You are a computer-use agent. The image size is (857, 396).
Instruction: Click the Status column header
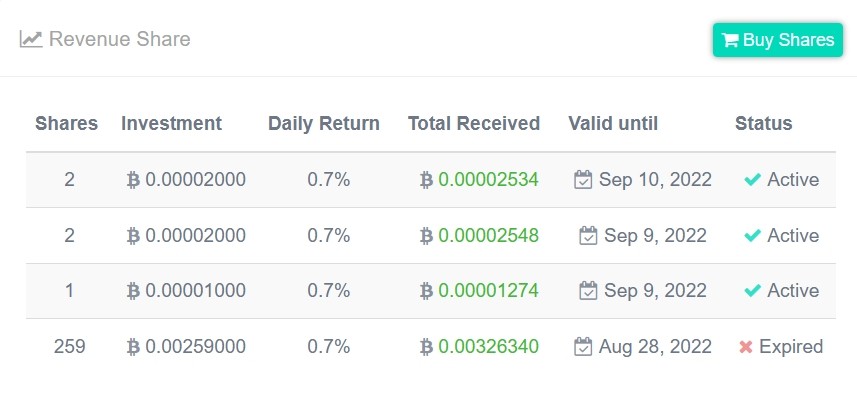(x=764, y=123)
